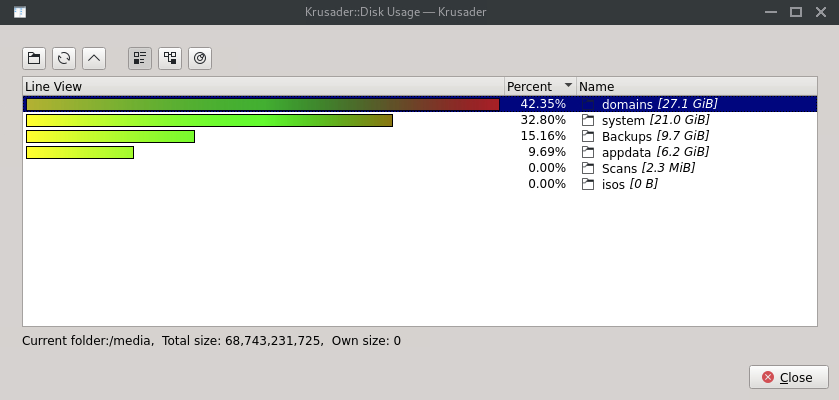Click the domains usage bar
This screenshot has width=839, height=400.
(263, 104)
